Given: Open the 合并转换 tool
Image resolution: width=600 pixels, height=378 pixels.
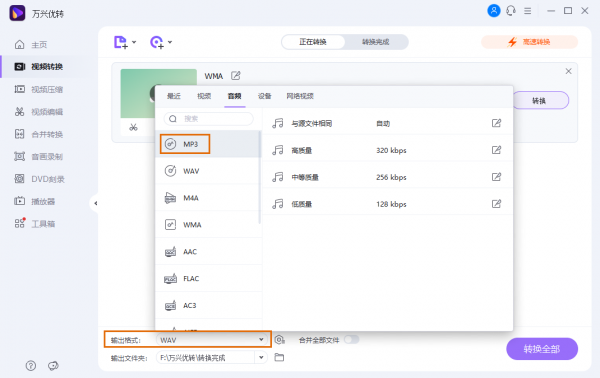Looking at the screenshot, I should tap(38, 134).
